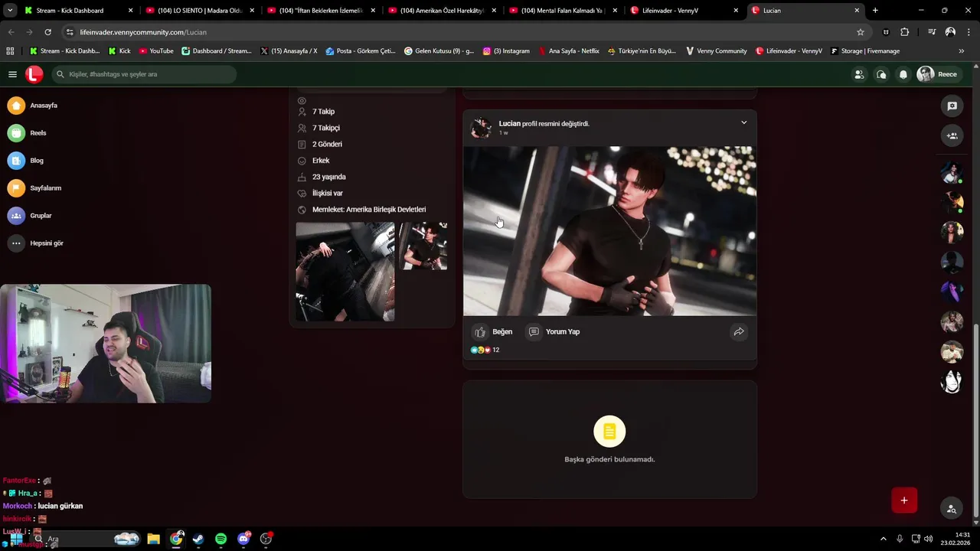
Task: Open Venny Community bookmark
Action: click(717, 51)
